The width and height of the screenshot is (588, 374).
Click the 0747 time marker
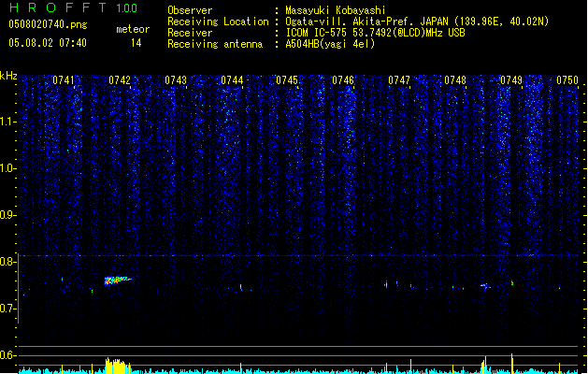pos(399,80)
